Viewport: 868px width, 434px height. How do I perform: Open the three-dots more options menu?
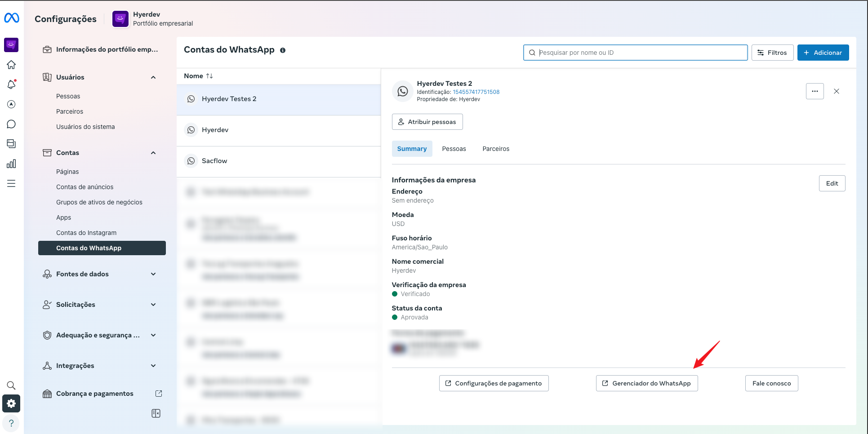click(x=815, y=91)
